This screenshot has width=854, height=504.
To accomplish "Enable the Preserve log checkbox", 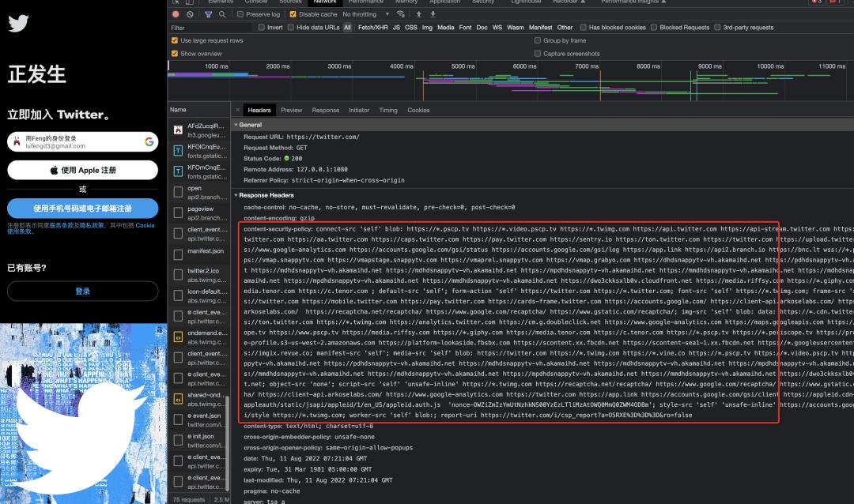I will coord(241,14).
